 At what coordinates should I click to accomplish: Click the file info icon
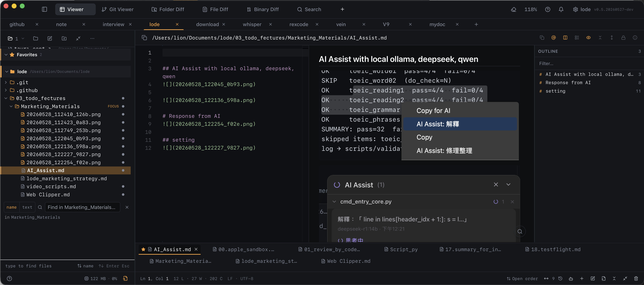[x=635, y=38]
